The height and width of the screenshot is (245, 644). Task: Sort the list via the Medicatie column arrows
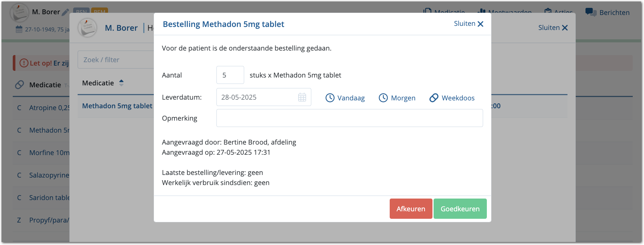[x=121, y=83]
